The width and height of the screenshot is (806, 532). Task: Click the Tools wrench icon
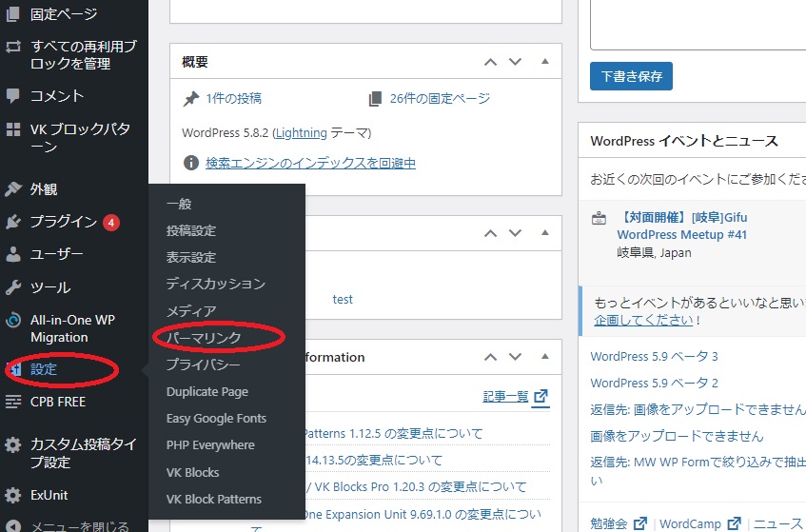13,287
